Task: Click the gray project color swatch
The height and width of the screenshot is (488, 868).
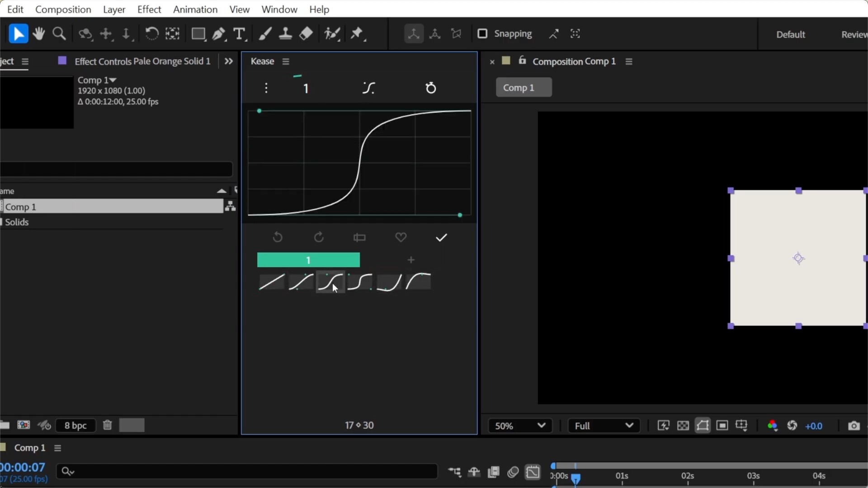Action: click(132, 425)
